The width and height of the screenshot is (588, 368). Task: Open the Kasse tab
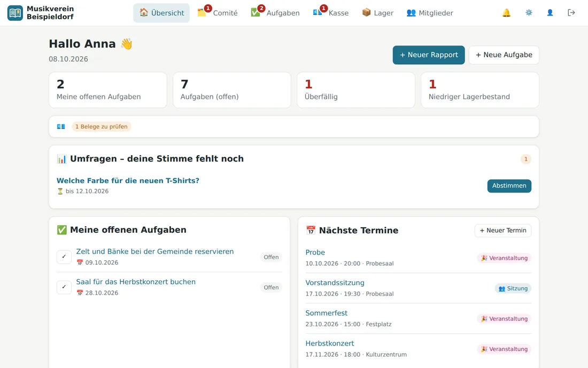[x=331, y=13]
